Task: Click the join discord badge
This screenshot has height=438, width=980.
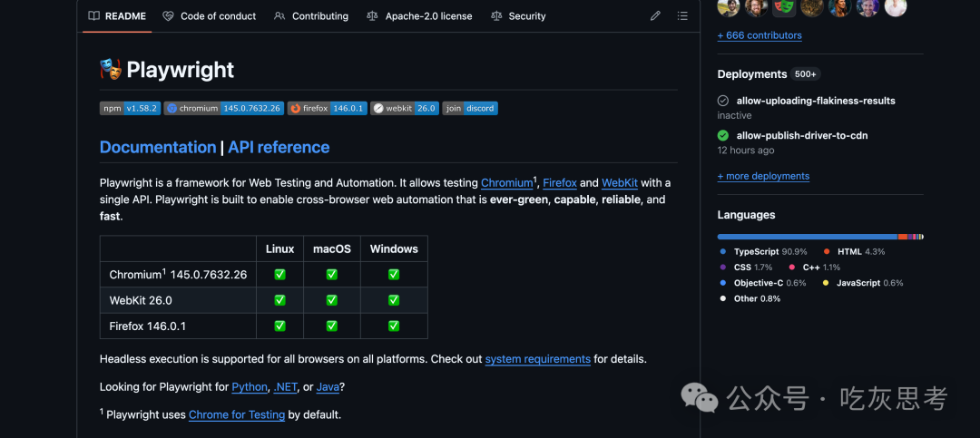Action: 470,108
